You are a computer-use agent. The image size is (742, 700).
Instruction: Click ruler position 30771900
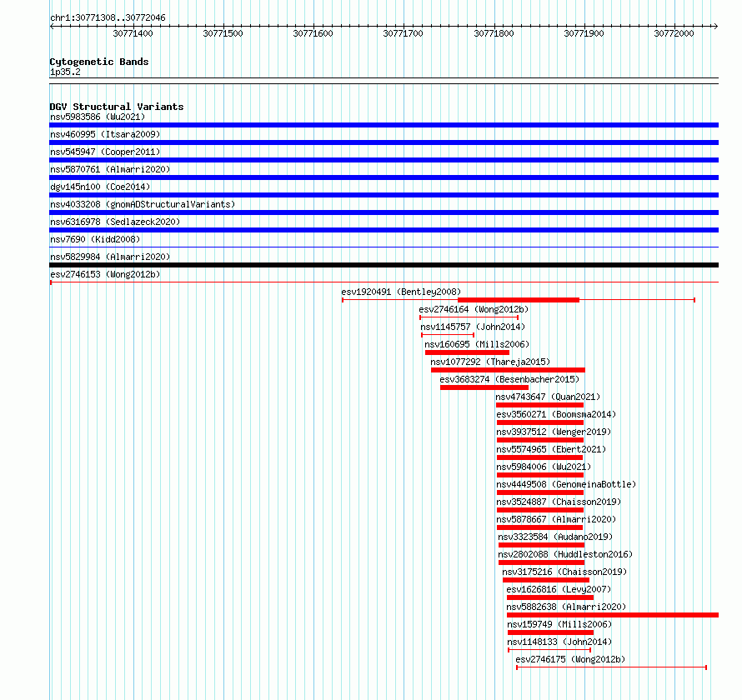coord(584,33)
